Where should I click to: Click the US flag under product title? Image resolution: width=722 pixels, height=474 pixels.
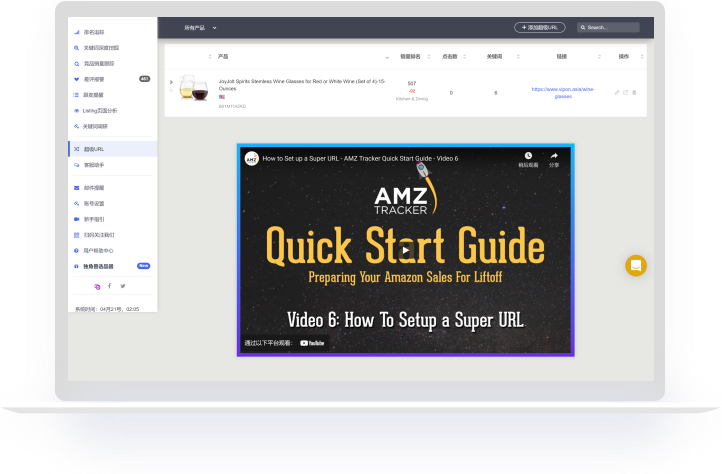(x=222, y=97)
